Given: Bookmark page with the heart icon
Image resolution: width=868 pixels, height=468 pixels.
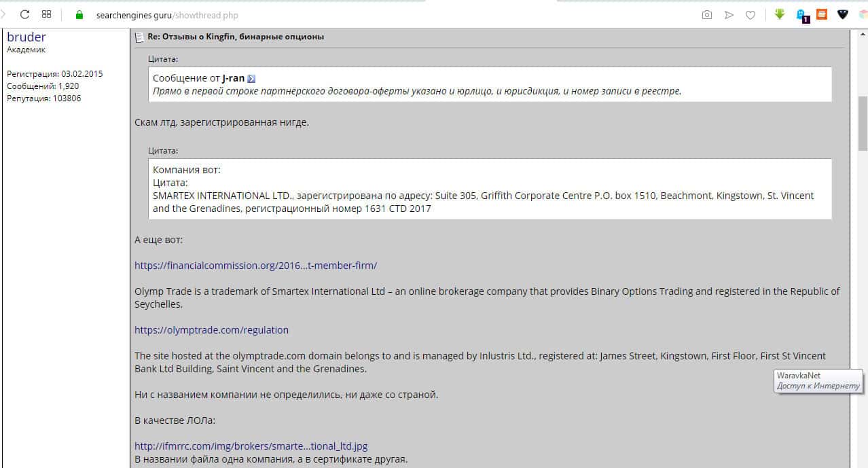Looking at the screenshot, I should coord(751,14).
